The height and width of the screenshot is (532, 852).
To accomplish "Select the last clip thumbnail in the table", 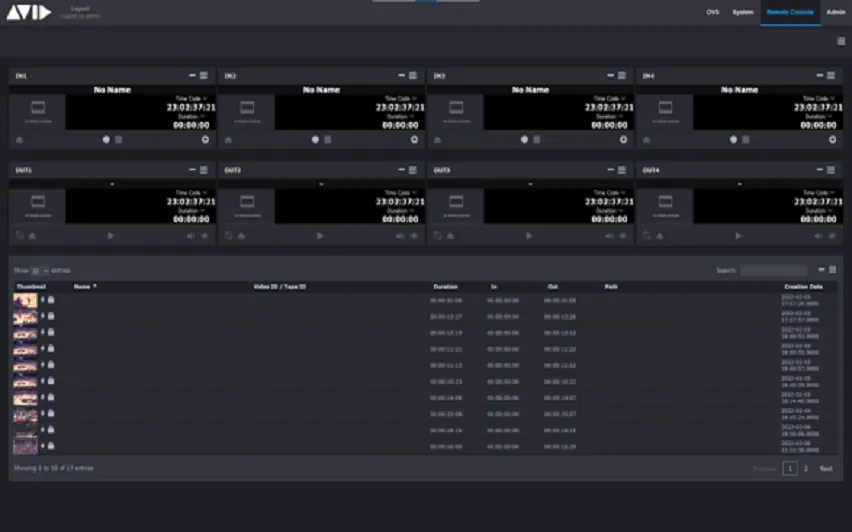I will point(25,446).
